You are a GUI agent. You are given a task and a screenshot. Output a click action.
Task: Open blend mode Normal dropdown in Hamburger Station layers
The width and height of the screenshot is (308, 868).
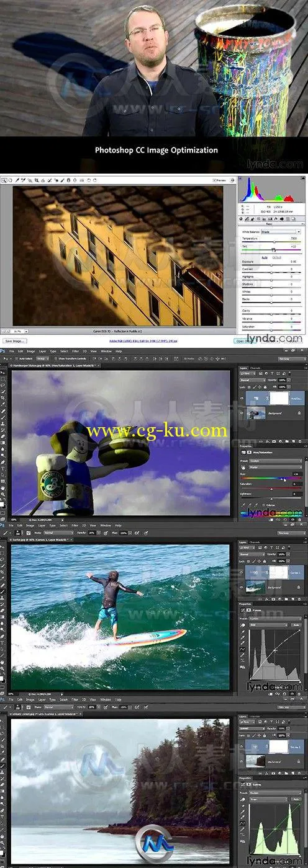[x=253, y=379]
